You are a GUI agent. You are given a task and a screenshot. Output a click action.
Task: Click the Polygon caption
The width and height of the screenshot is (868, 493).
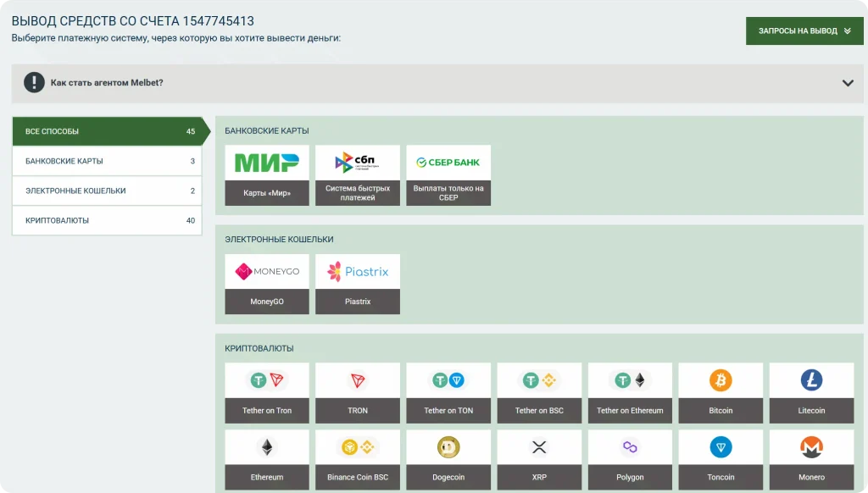point(630,477)
